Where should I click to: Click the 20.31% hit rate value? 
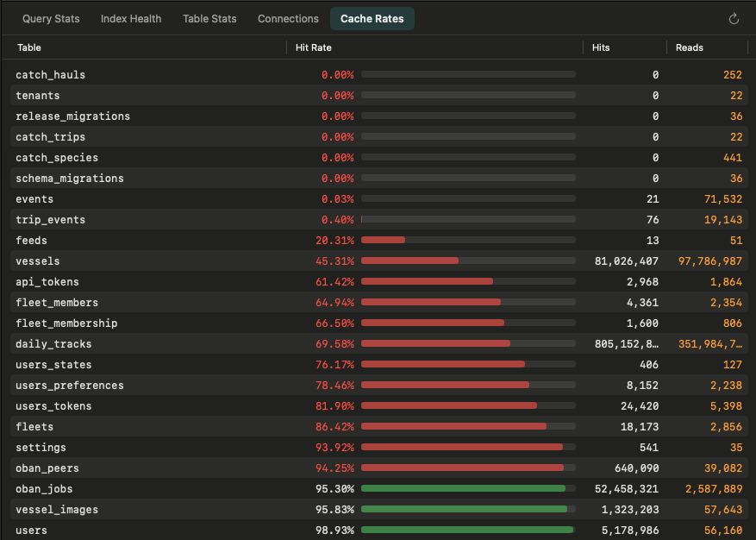334,241
